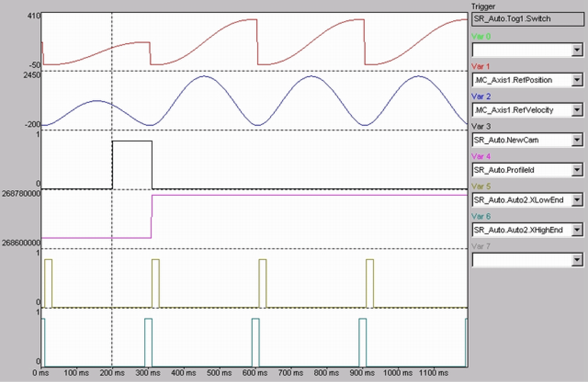Click the black NewCam pulse in plot

132,141
